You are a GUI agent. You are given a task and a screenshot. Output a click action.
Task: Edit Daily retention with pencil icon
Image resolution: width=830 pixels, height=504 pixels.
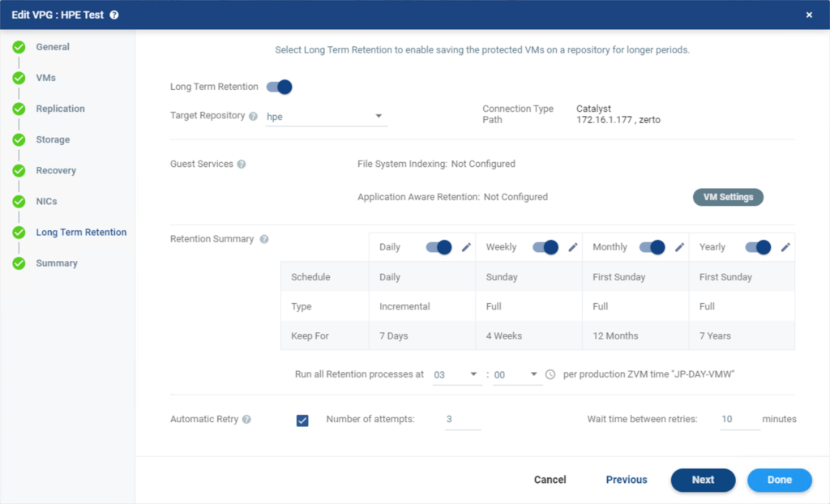[x=466, y=247]
